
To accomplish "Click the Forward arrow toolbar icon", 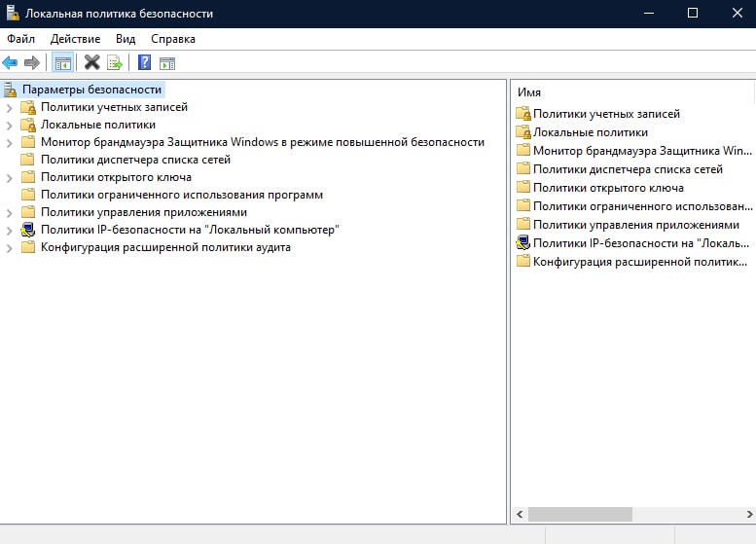I will point(32,62).
